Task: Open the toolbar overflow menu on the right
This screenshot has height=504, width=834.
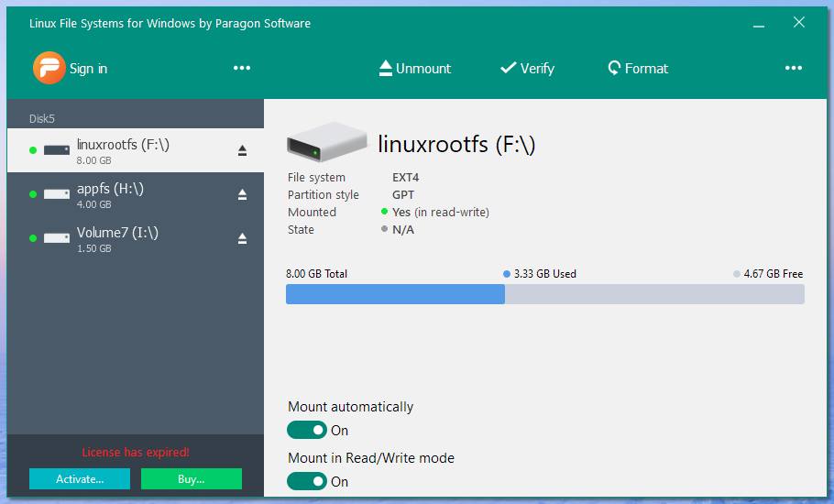Action: (793, 68)
